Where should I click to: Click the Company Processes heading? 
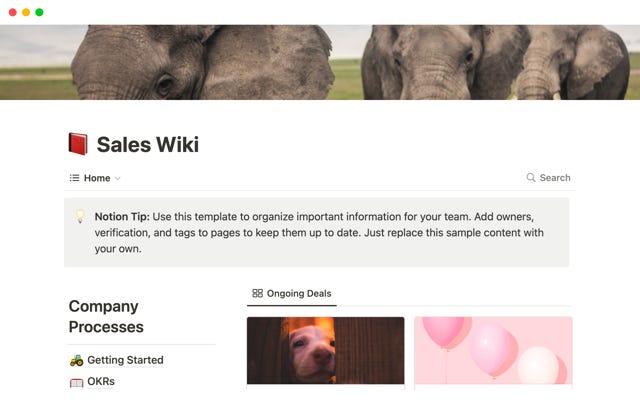[106, 316]
